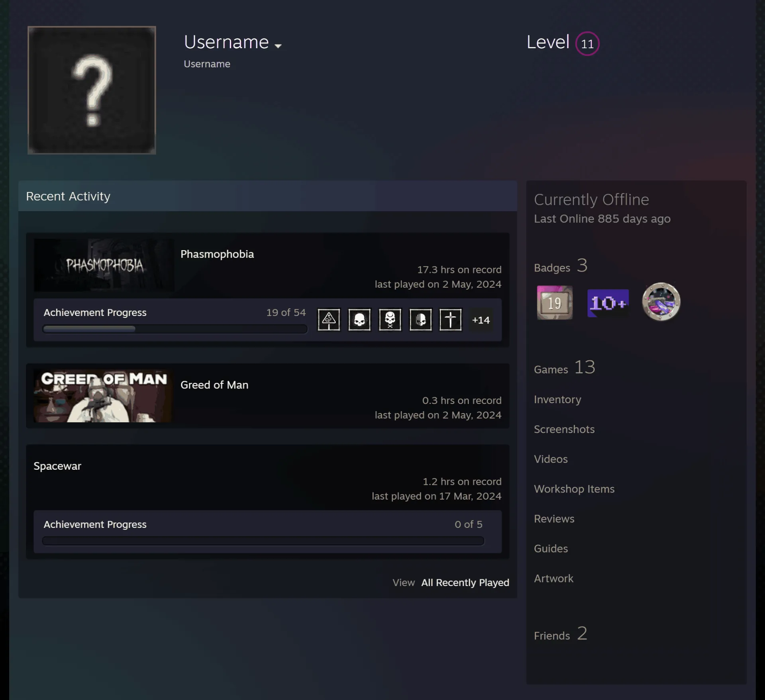Click the half-skull achievement icon
The width and height of the screenshot is (765, 700).
point(421,320)
